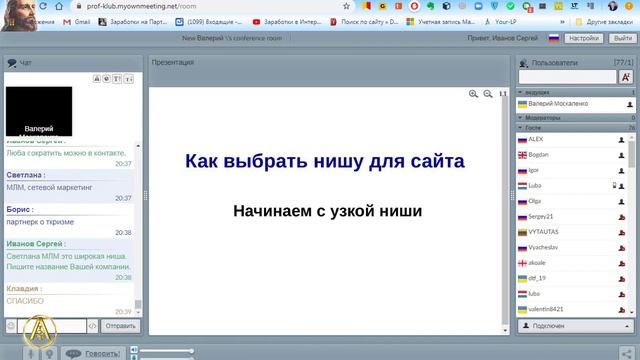Reload the page with the browser refresh icon
This screenshot has height=360, width=640.
[43, 6]
